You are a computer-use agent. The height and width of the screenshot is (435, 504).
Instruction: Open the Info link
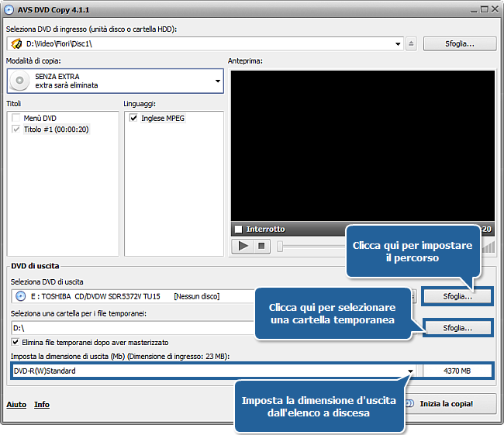pyautogui.click(x=42, y=405)
